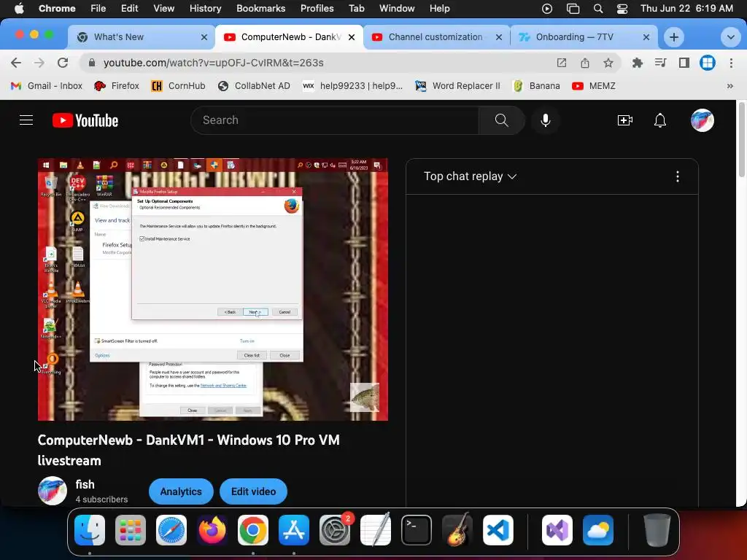
Task: Reload the page
Action: click(x=63, y=63)
